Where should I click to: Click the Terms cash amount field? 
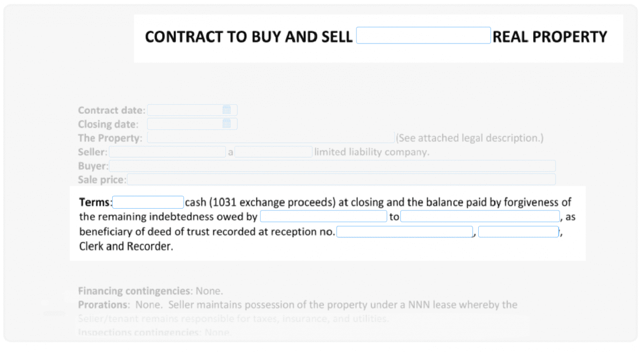148,202
